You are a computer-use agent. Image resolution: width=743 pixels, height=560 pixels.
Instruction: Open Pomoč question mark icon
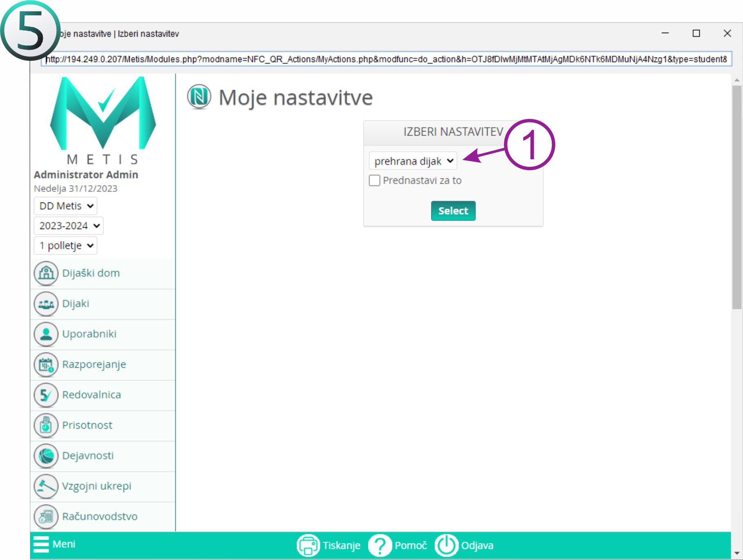point(380,545)
